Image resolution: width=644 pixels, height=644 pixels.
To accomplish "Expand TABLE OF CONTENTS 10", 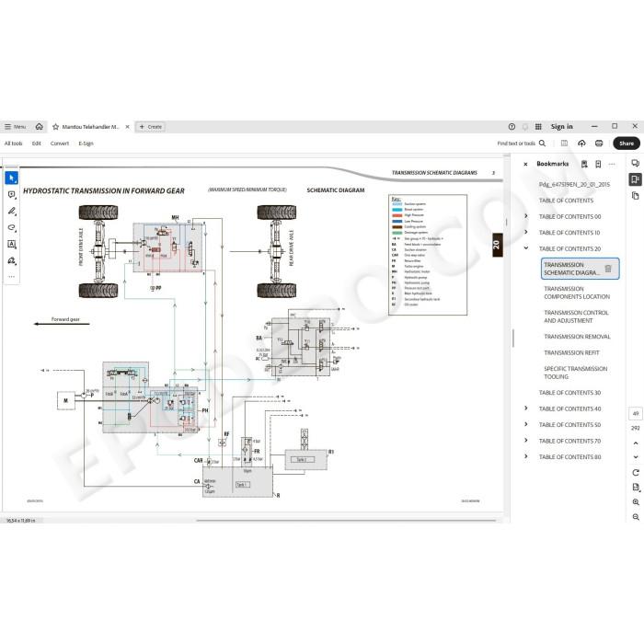I will tap(526, 232).
